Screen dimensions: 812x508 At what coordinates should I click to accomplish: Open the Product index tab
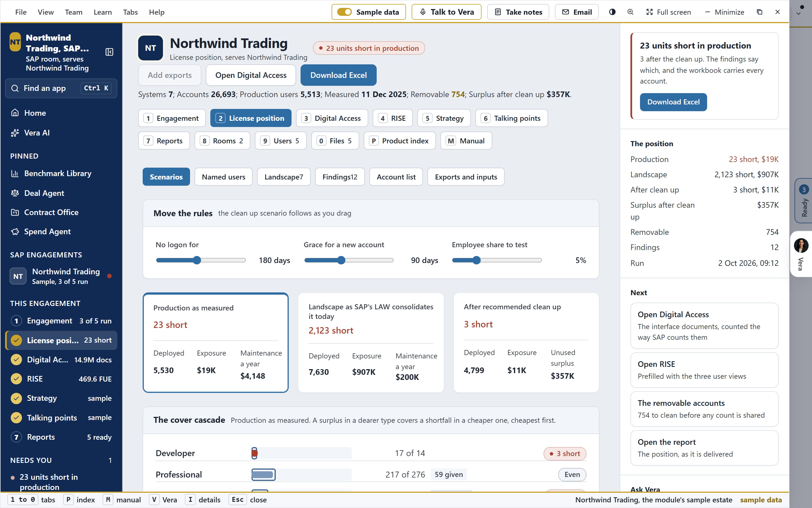tap(400, 141)
